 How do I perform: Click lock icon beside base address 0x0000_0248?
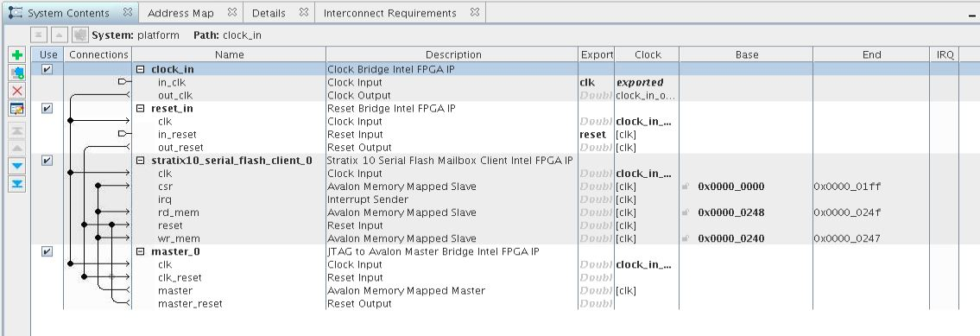686,212
